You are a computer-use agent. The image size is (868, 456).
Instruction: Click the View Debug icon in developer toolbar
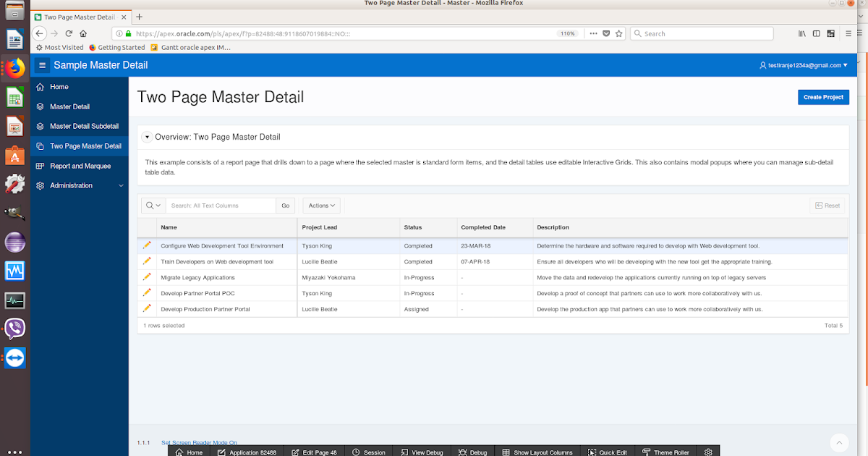(422, 452)
